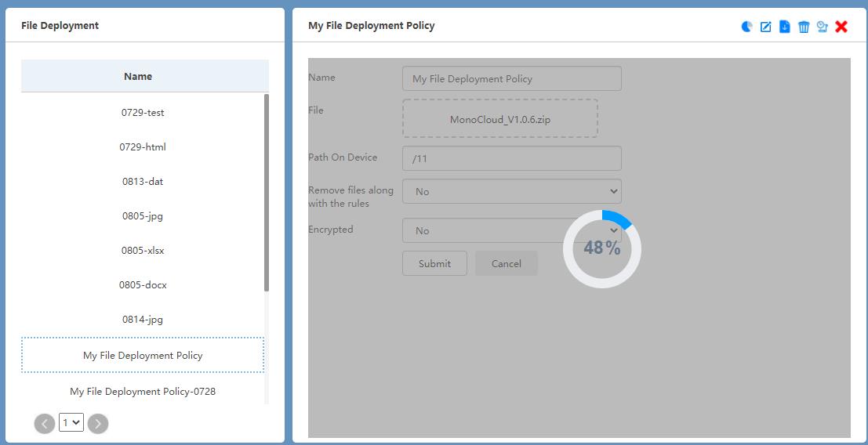This screenshot has width=868, height=445.
Task: Click the 48% upload progress ring
Action: pyautogui.click(x=602, y=249)
